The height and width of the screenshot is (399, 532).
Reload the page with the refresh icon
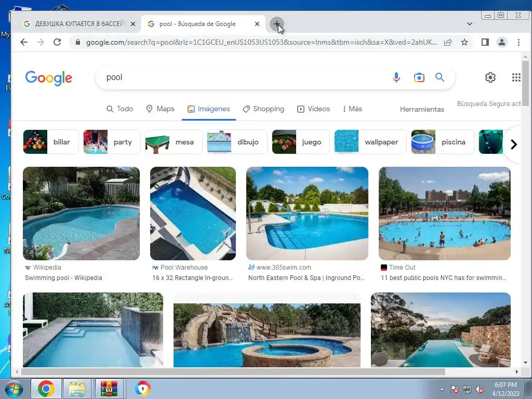[x=57, y=42]
